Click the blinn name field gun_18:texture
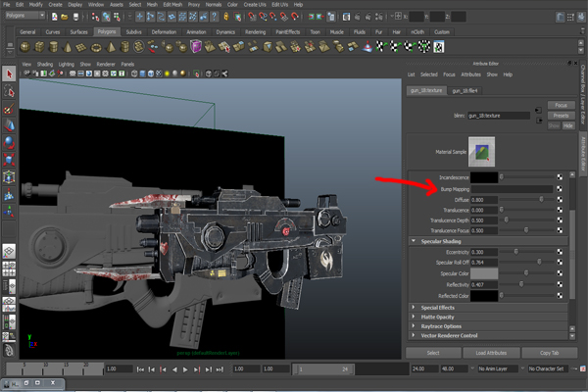588x392 pixels. (x=499, y=116)
